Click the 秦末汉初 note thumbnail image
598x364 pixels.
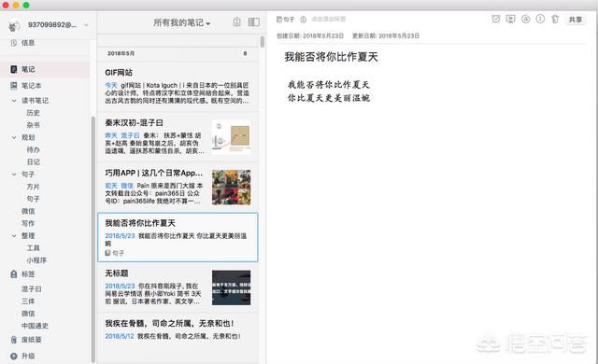click(x=231, y=137)
